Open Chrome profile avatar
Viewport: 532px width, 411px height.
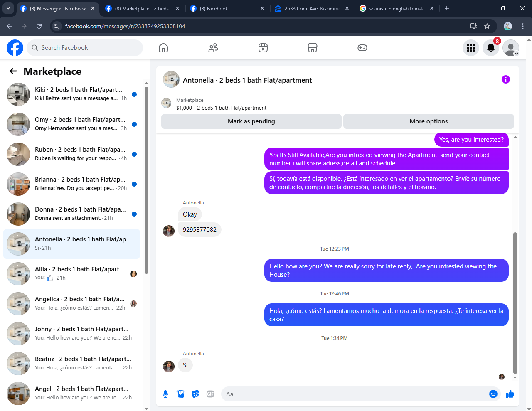[x=508, y=26]
